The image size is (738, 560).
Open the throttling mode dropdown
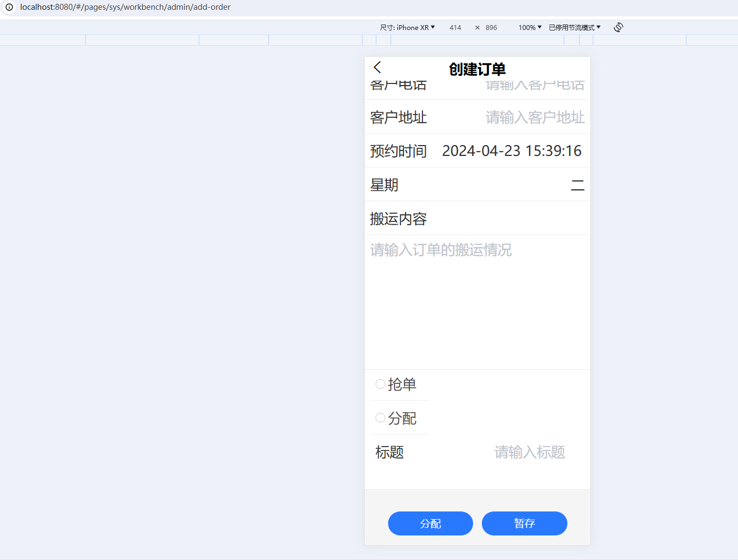[x=574, y=27]
